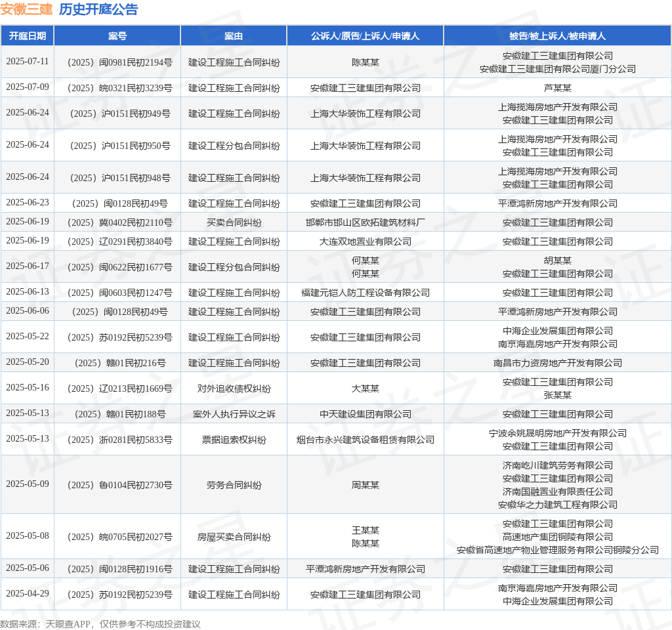Click the '数据来源：天眼查APP' footer note
Image resolution: width=672 pixels, height=630 pixels.
point(45,624)
